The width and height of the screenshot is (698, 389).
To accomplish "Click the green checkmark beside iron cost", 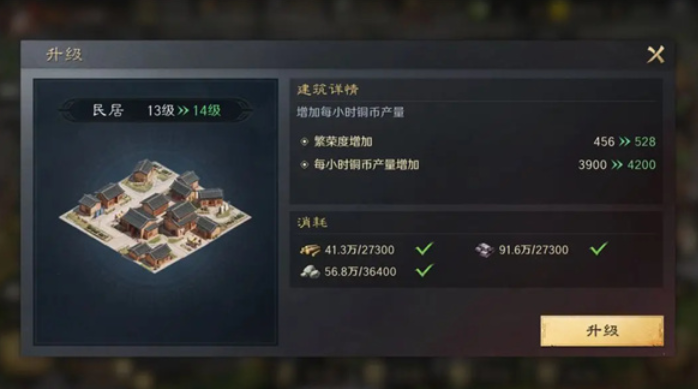I will pos(599,248).
